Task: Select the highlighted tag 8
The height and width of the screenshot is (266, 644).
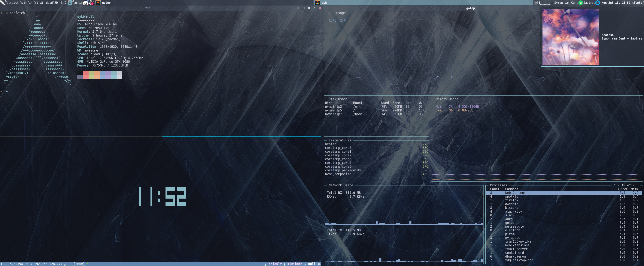Action: (70, 3)
